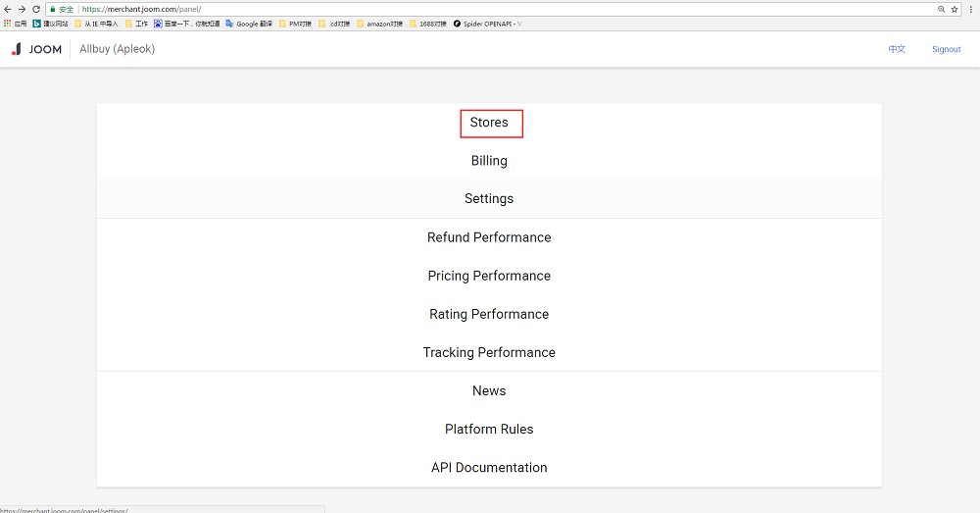The height and width of the screenshot is (513, 980).
Task: Click the browser forward arrow
Action: (x=22, y=9)
